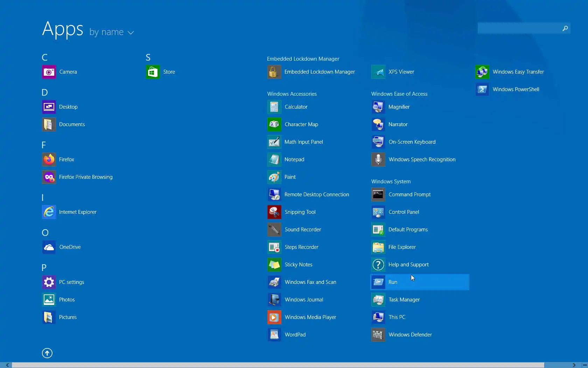Open Windows Easy Transfer icon

pyautogui.click(x=482, y=72)
